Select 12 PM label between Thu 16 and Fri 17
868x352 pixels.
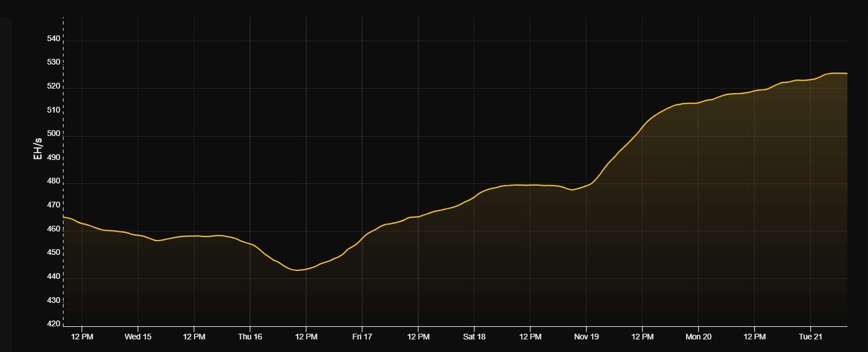coord(306,337)
